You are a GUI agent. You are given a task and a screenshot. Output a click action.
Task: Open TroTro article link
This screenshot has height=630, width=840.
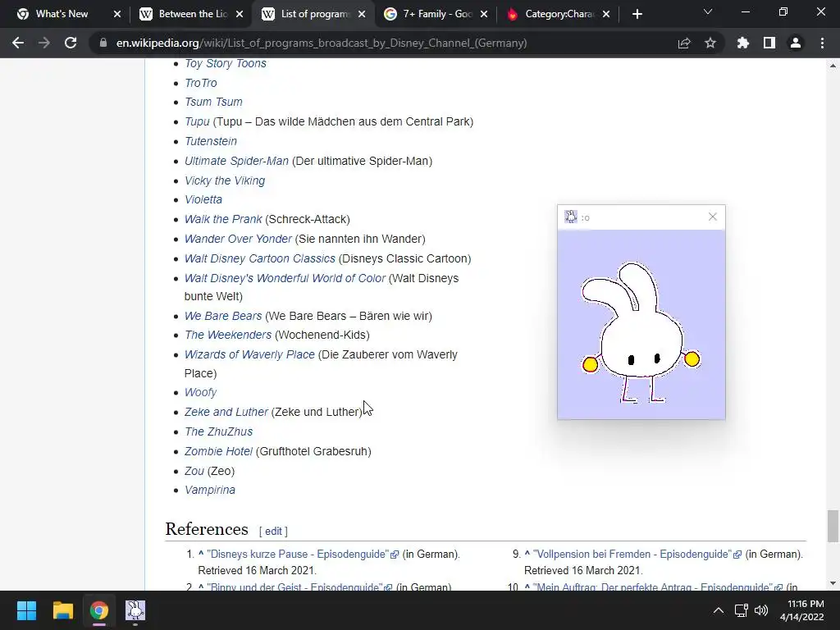pos(200,83)
